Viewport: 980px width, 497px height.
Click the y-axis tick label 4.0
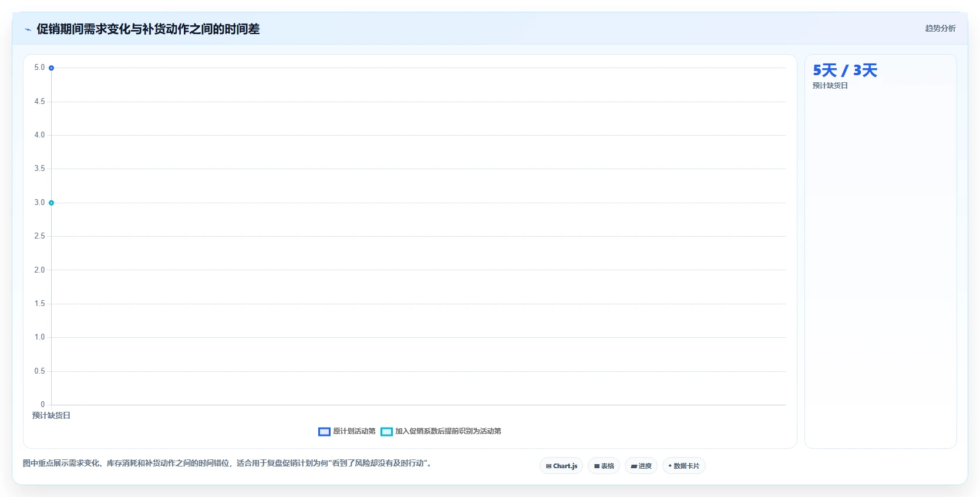pos(39,135)
